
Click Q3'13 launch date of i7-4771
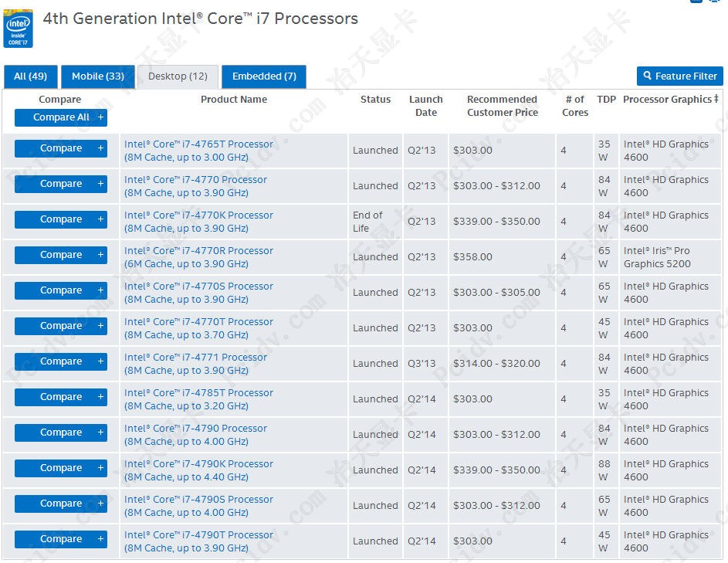(x=422, y=364)
